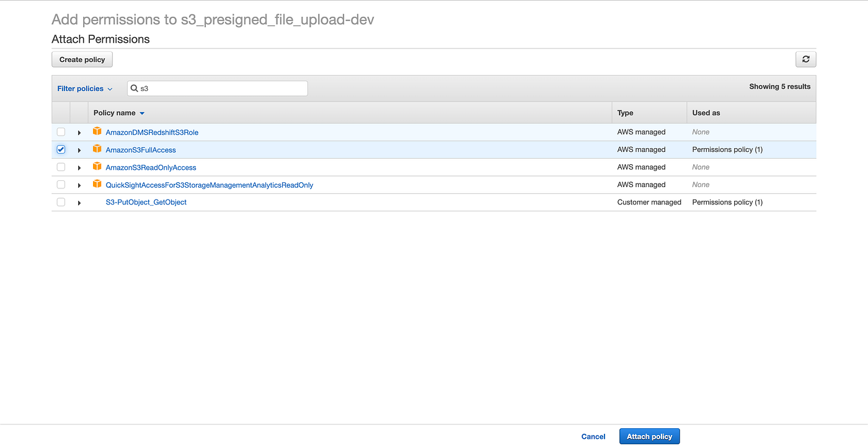
Task: Uncheck the AmazonS3FullAccess checkbox
Action: [x=61, y=149]
